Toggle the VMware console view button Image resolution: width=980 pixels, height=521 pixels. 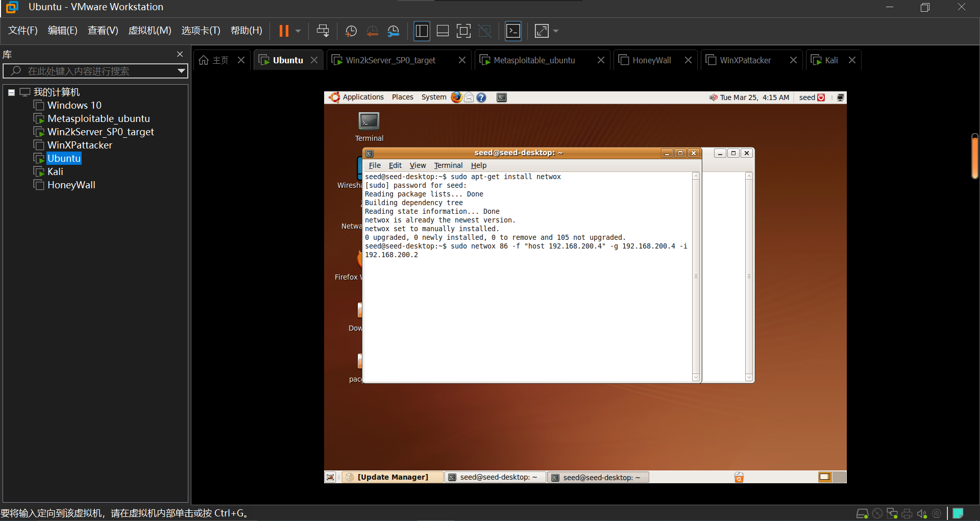(513, 31)
